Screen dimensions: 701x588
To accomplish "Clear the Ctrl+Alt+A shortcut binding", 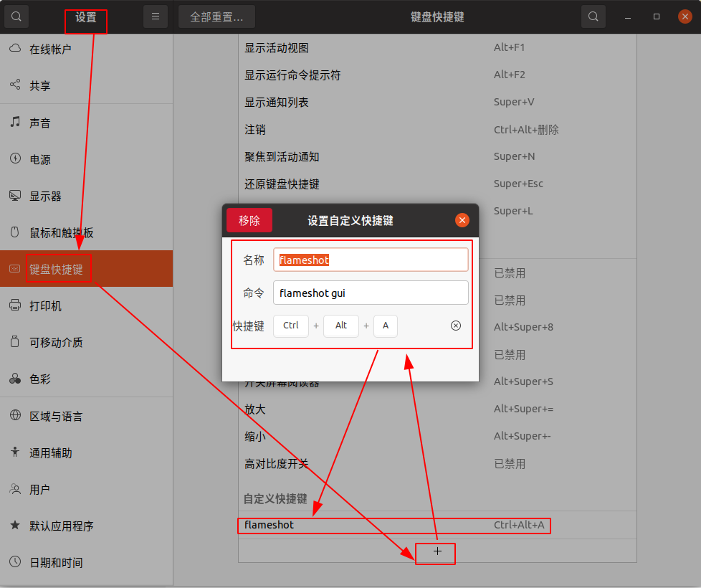I will [x=456, y=326].
